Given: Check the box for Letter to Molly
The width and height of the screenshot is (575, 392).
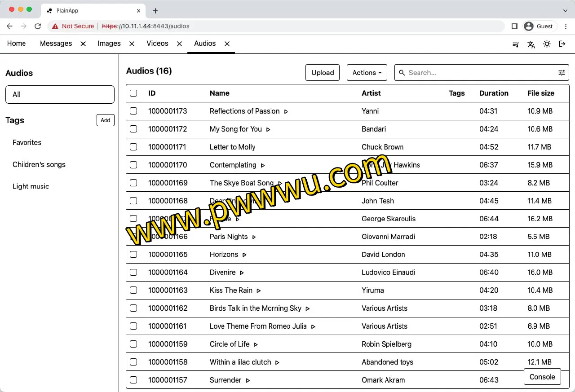Looking at the screenshot, I should tap(133, 147).
